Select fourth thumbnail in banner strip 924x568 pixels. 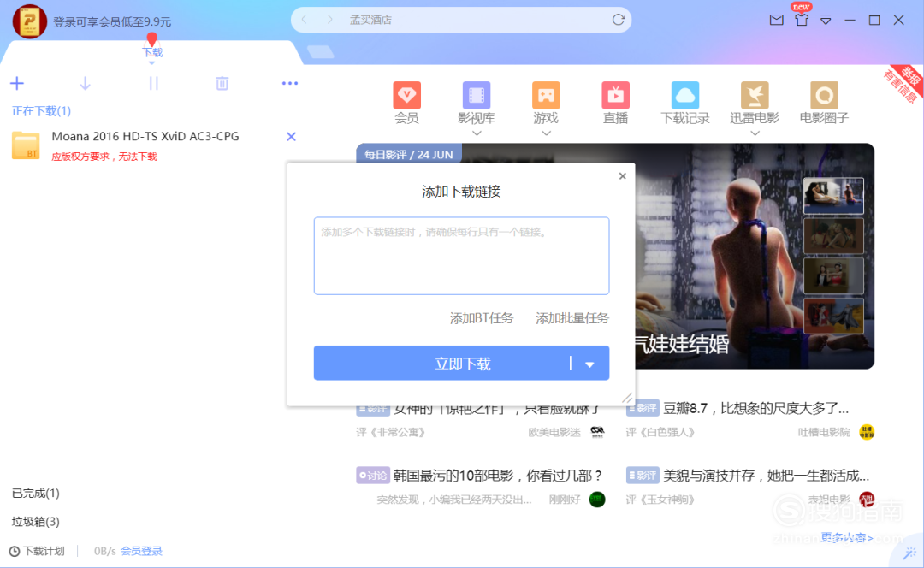click(833, 316)
